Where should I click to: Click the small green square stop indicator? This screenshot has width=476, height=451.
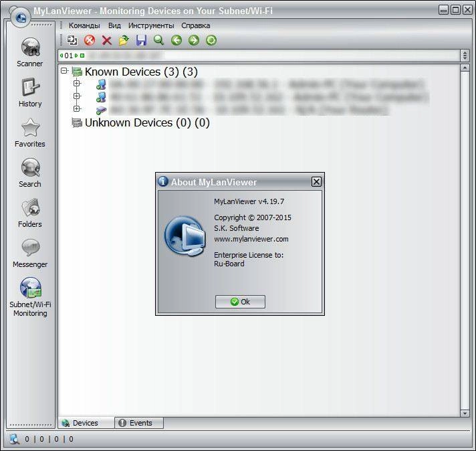pos(82,56)
